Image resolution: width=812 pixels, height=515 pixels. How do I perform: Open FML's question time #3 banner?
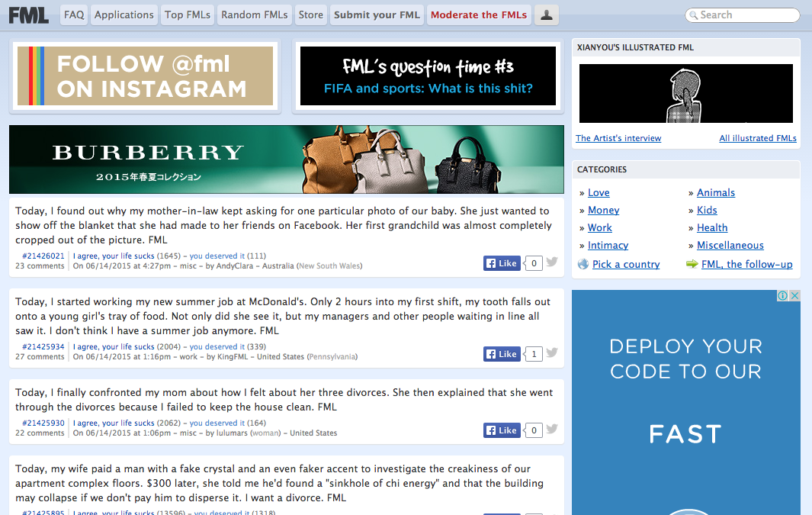[428, 76]
